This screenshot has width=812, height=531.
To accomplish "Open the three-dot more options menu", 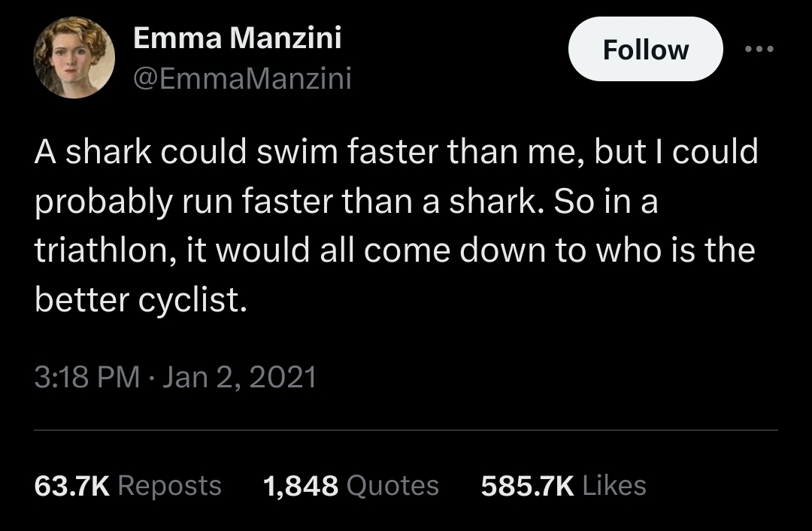I will coord(759,49).
